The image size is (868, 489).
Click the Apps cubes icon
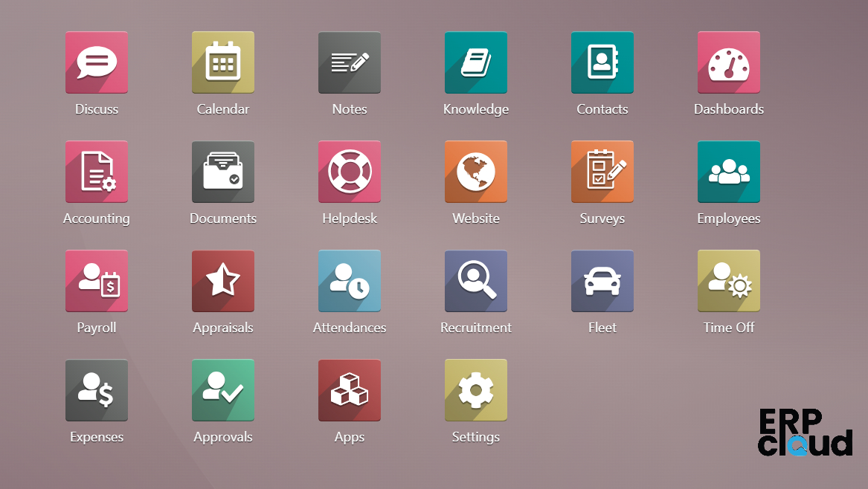[350, 390]
